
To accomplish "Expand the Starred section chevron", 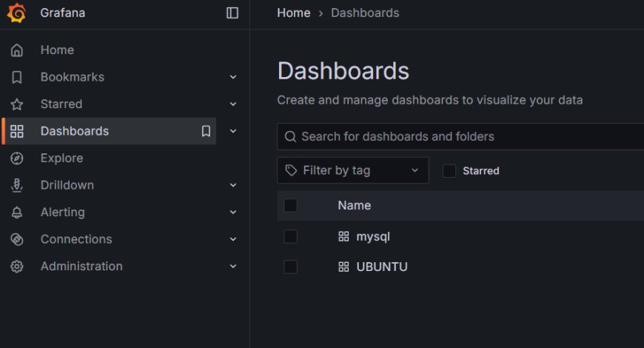I will [x=233, y=104].
